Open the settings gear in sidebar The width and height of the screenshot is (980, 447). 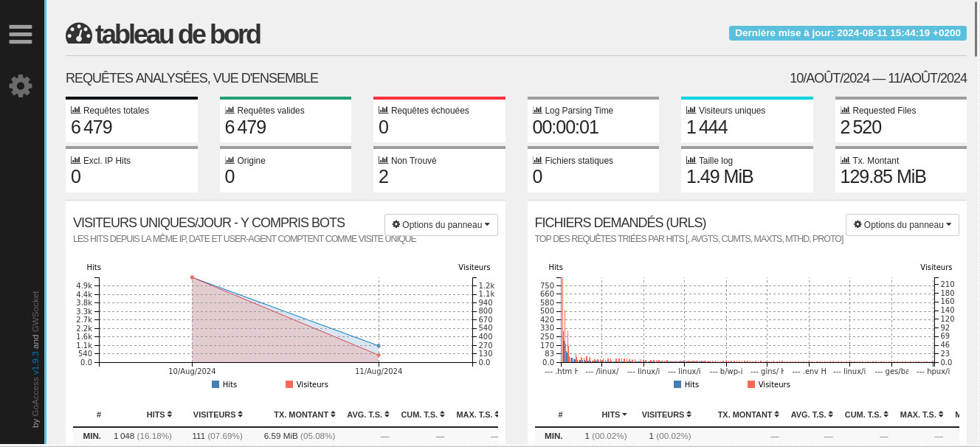(x=21, y=86)
